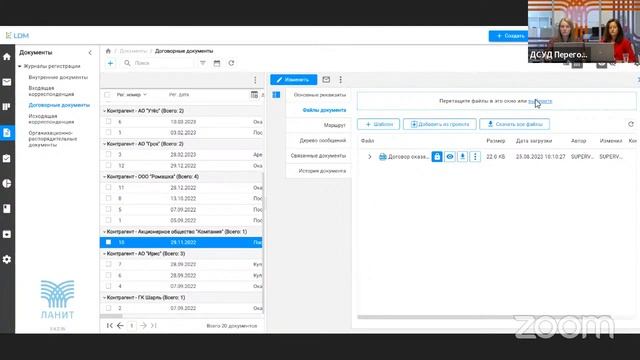The height and width of the screenshot is (360, 640).
Task: Toggle the card layout grid icon
Action: pyautogui.click(x=276, y=95)
